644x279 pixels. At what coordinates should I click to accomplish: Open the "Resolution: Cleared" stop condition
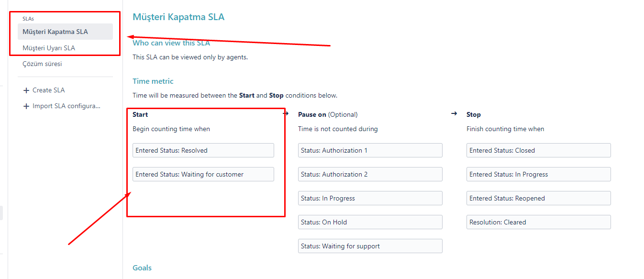538,222
